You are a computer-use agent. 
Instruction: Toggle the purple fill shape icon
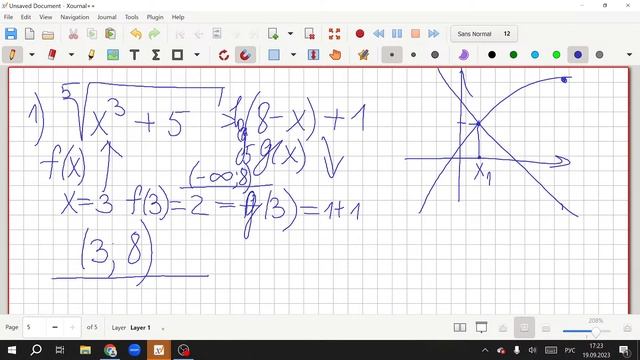pyautogui.click(x=463, y=55)
